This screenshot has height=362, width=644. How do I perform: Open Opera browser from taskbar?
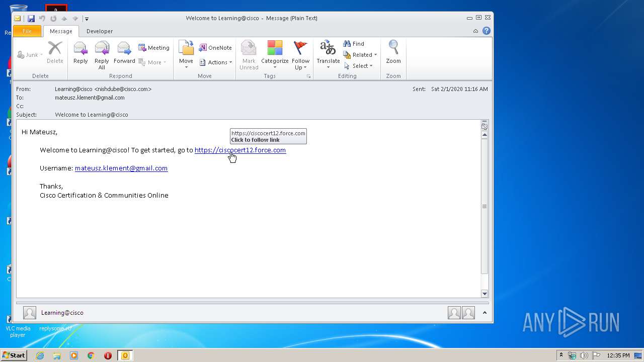(x=108, y=355)
